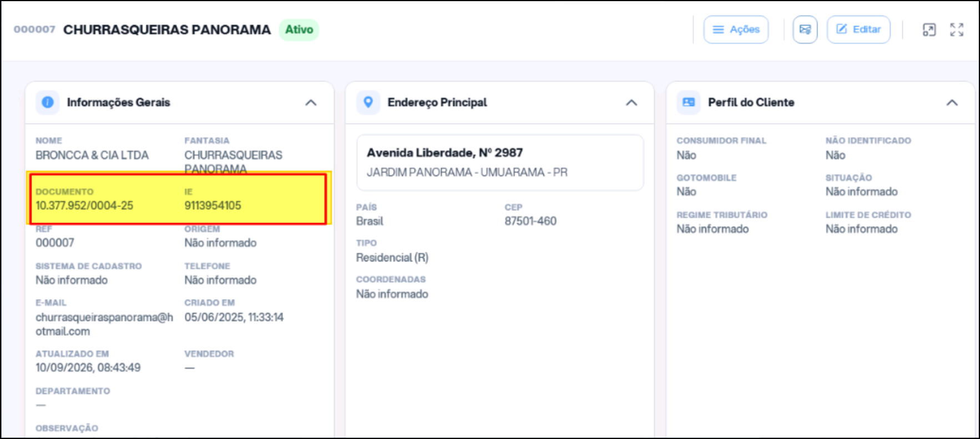Select the address card Avenida Liberdade, Nº 2987
This screenshot has width=980, height=439.
coord(500,163)
